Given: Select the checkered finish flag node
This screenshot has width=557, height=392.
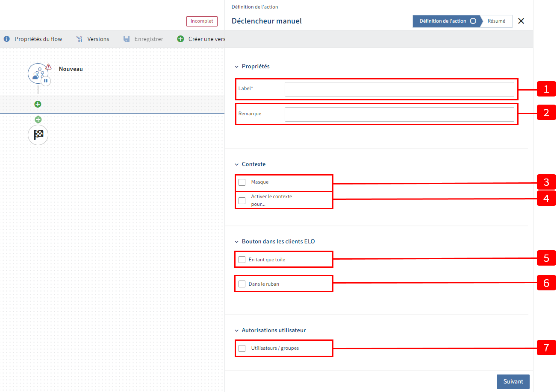Looking at the screenshot, I should (38, 135).
